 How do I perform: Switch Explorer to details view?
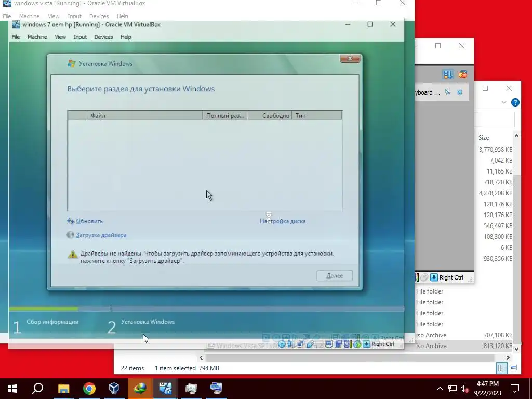point(502,368)
